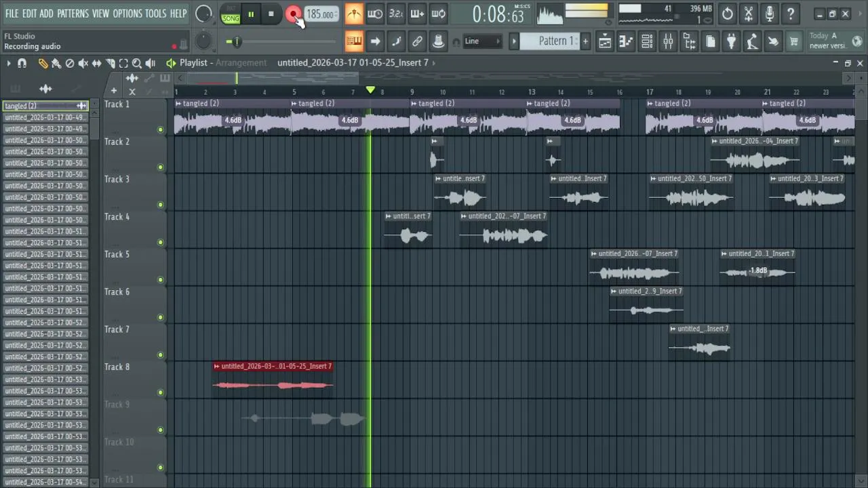
Task: Open the plugin picker plug icon
Action: [x=731, y=41]
